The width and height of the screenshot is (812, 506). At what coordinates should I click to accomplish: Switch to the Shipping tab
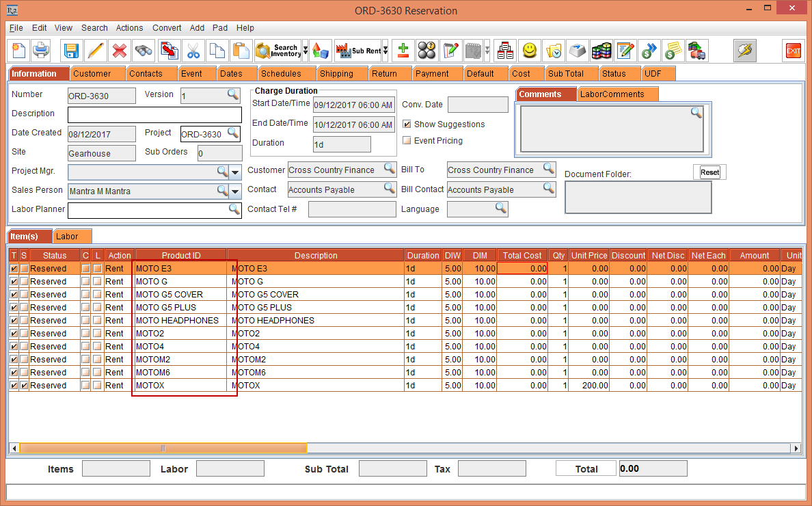[336, 74]
